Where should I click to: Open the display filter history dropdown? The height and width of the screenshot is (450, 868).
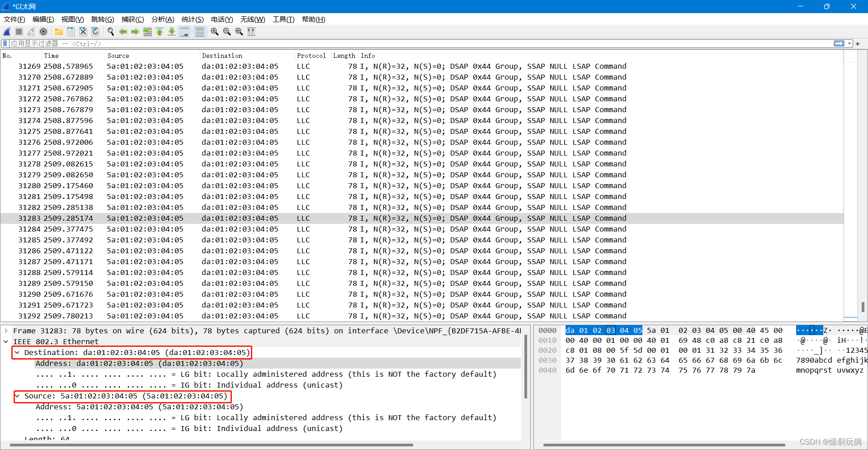pos(849,44)
